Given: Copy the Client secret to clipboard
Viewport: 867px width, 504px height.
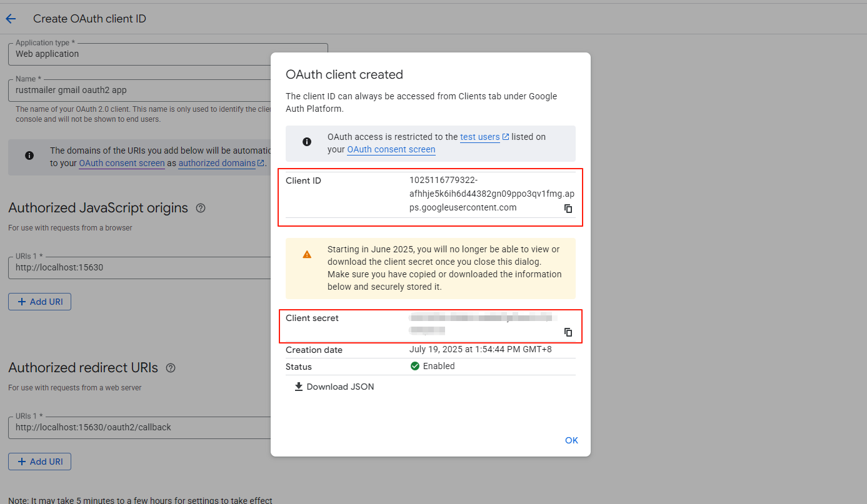Looking at the screenshot, I should (568, 332).
